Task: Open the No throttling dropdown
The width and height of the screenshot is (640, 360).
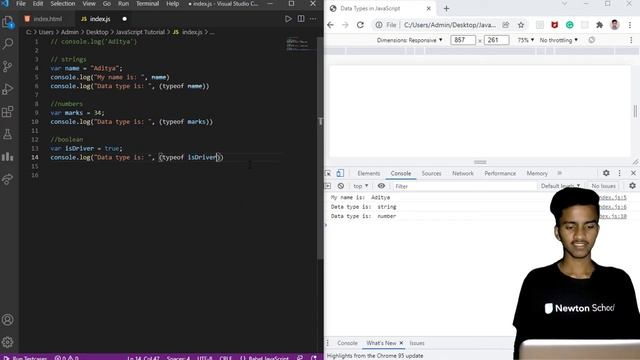Action: click(x=559, y=40)
